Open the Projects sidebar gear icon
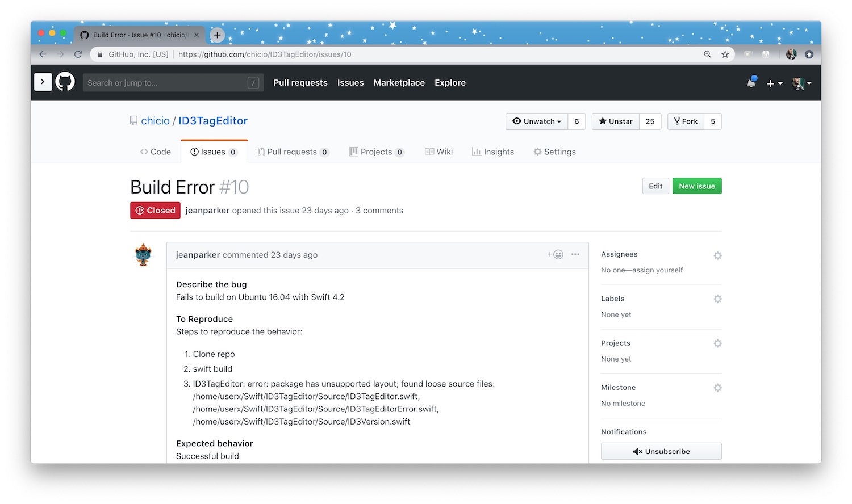This screenshot has height=504, width=852. point(717,343)
